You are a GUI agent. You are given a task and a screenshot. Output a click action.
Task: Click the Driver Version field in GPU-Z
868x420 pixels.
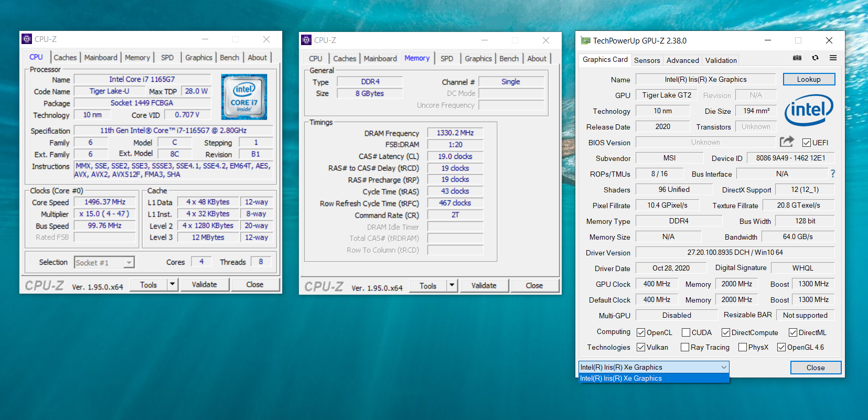pos(735,252)
